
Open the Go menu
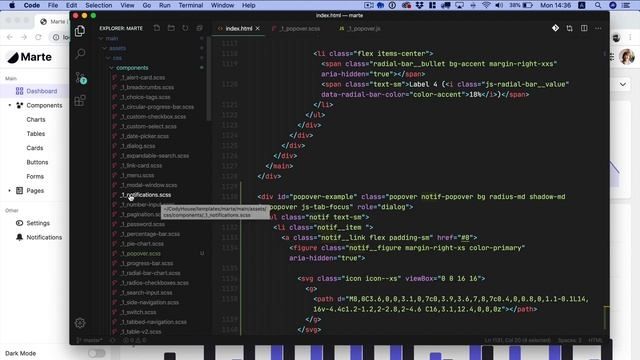[x=147, y=5]
